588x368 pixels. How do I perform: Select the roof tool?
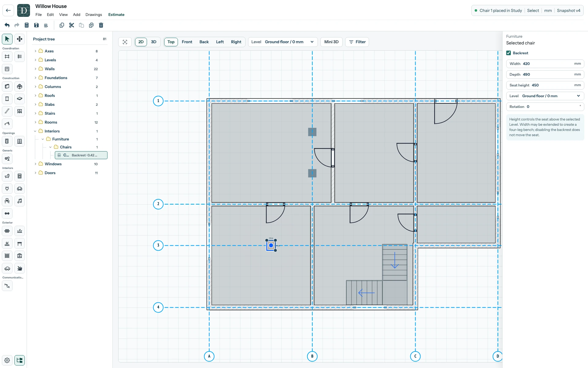tap(7, 124)
